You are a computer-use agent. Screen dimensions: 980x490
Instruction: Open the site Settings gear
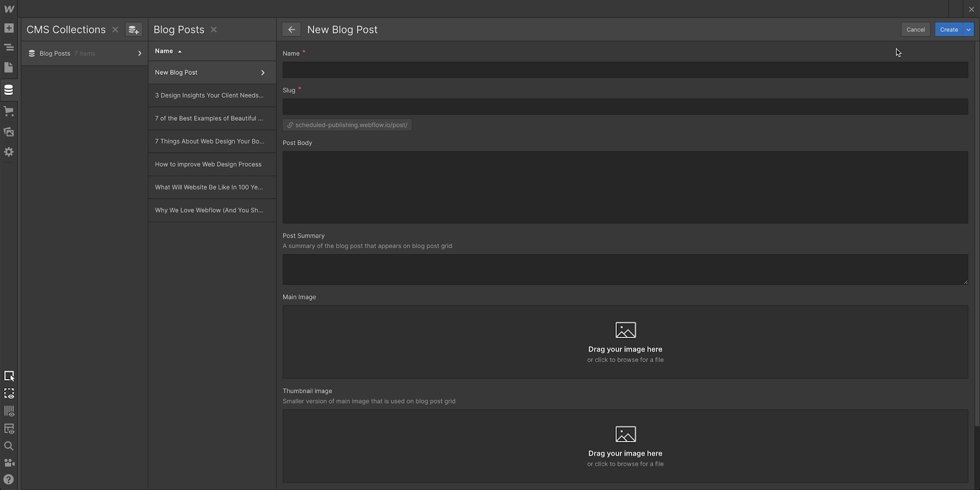(9, 152)
